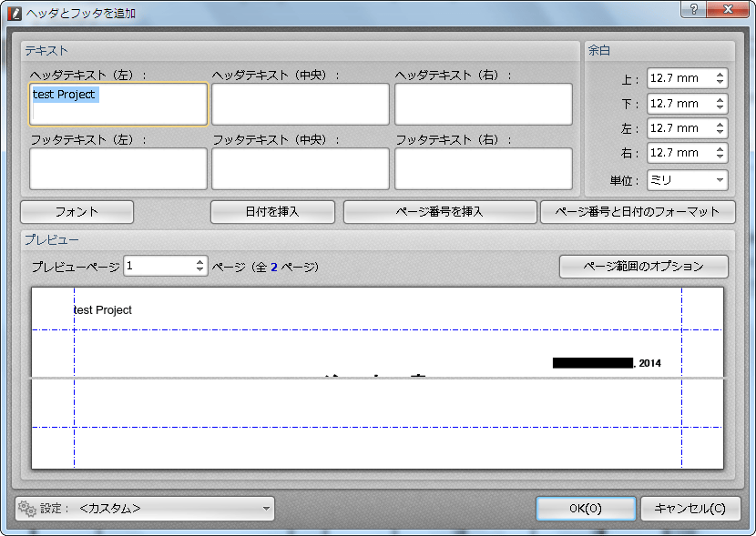
Task: Click the フッタテキスト（左） text box
Action: pyautogui.click(x=118, y=168)
